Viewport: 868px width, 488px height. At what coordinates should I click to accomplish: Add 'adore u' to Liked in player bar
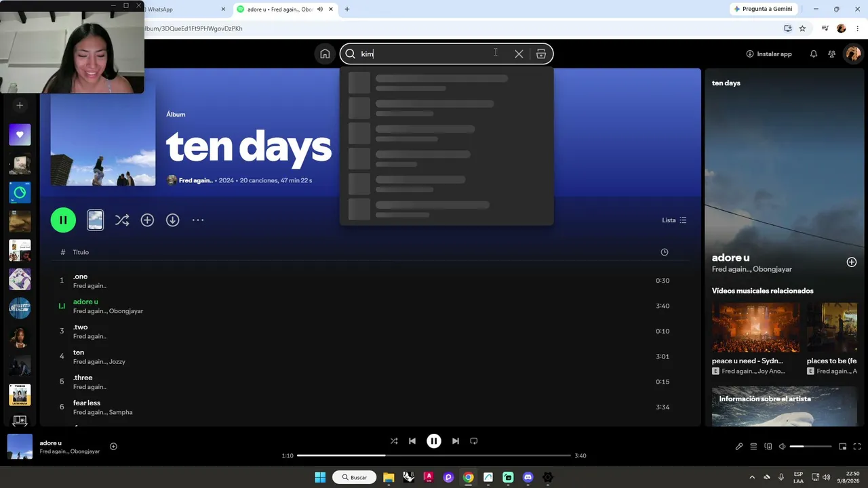[x=113, y=446]
